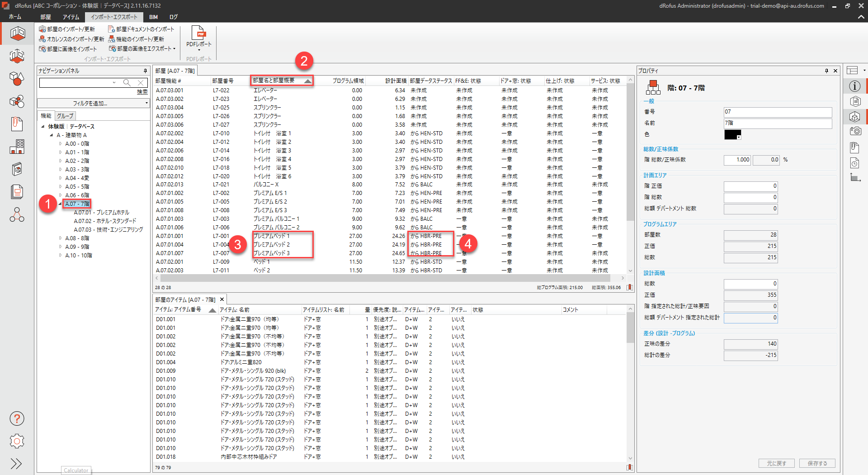Click 部屋のインポート/更新 in the ribbon
The height and width of the screenshot is (475, 868).
tap(67, 29)
